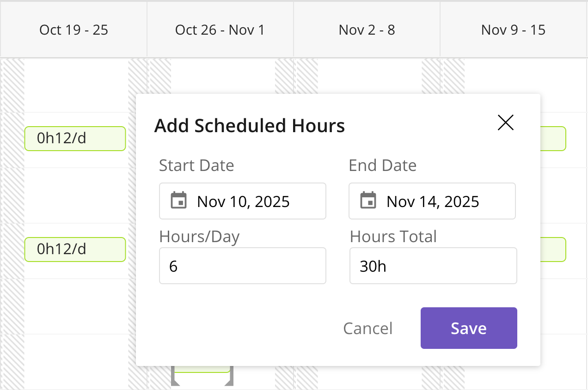Save the scheduled hours
Screen dimensions: 588x390
click(468, 328)
